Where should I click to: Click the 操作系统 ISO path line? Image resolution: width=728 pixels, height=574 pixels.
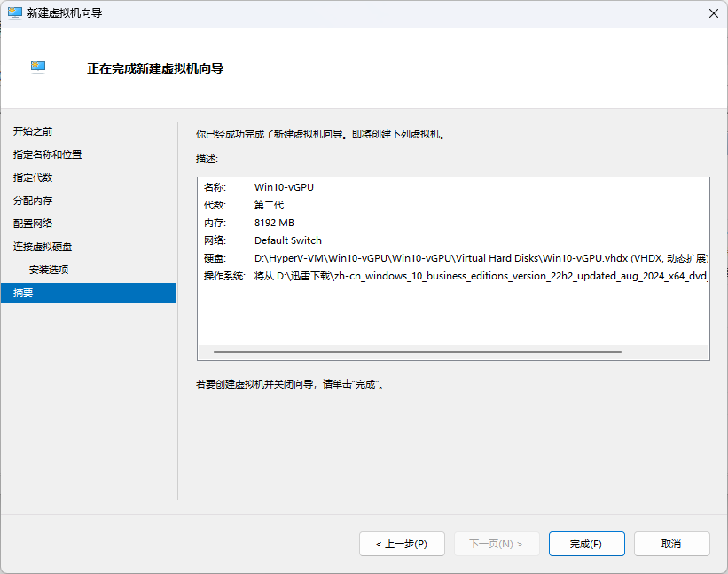[x=479, y=276]
